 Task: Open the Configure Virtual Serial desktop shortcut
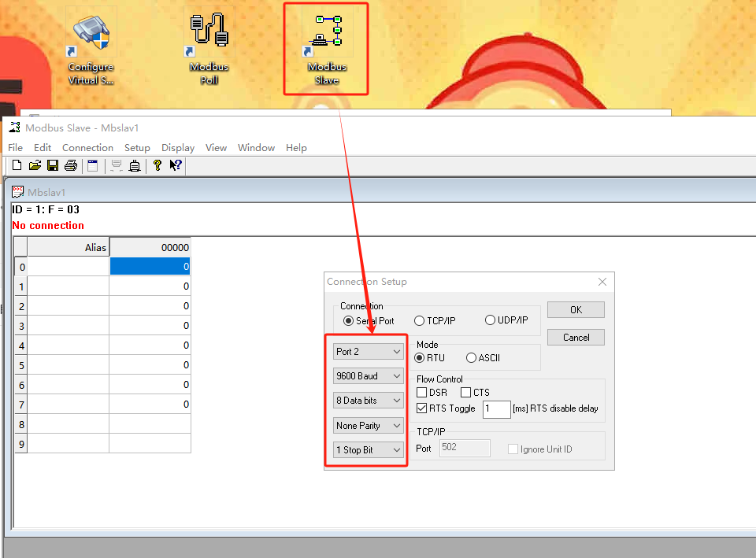[x=91, y=46]
